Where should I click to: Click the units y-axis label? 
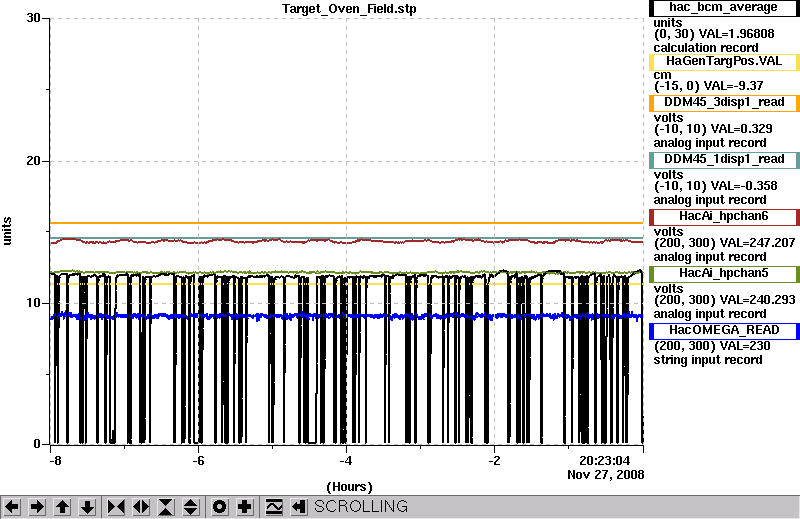[x=7, y=231]
